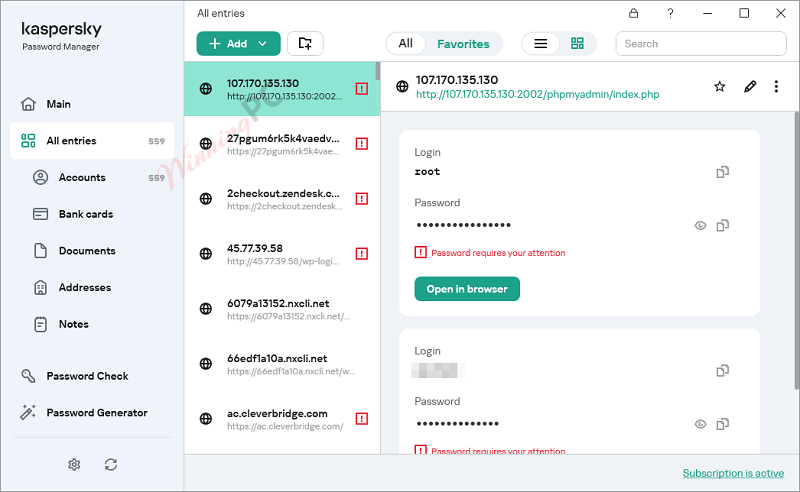Open Documents category
This screenshot has height=492, width=800.
(x=92, y=251)
